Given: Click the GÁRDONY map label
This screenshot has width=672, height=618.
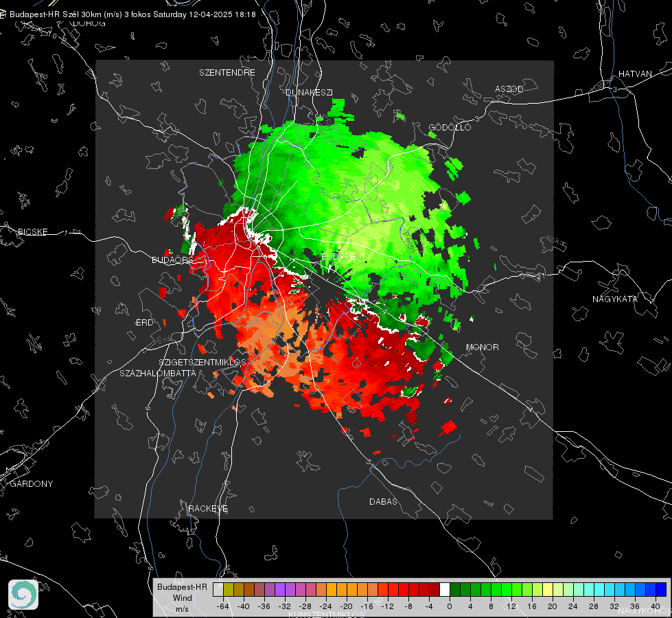Looking at the screenshot, I should coord(32,484).
